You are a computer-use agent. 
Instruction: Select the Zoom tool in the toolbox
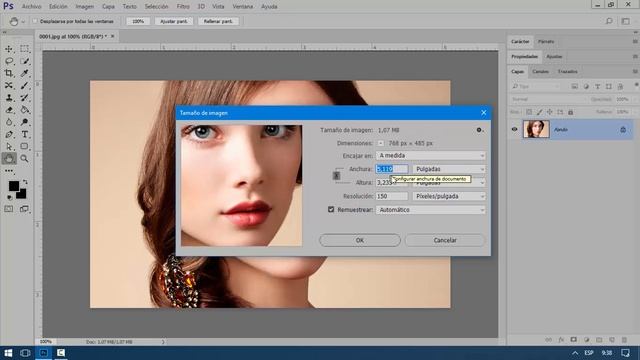click(24, 158)
